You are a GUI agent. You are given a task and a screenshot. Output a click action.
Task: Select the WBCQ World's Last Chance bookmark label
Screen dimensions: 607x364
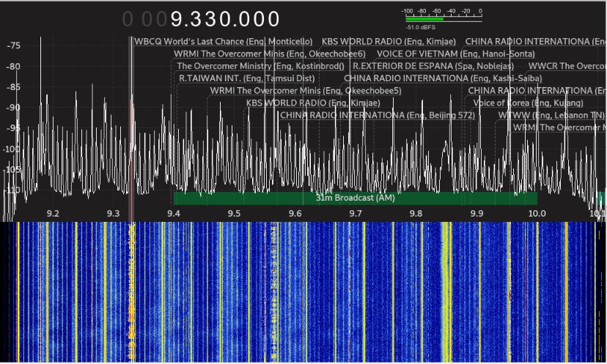click(x=224, y=42)
